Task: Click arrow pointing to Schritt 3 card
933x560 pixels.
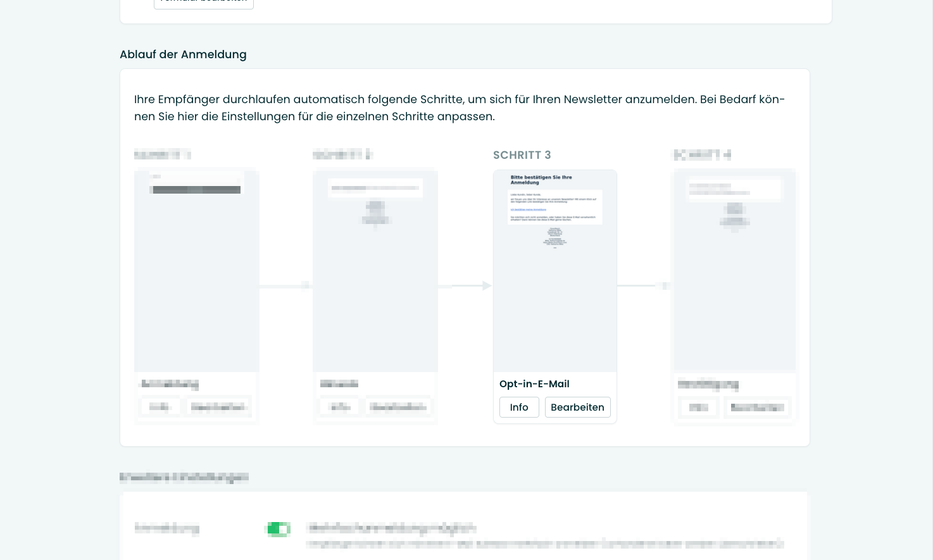Action: 465,286
